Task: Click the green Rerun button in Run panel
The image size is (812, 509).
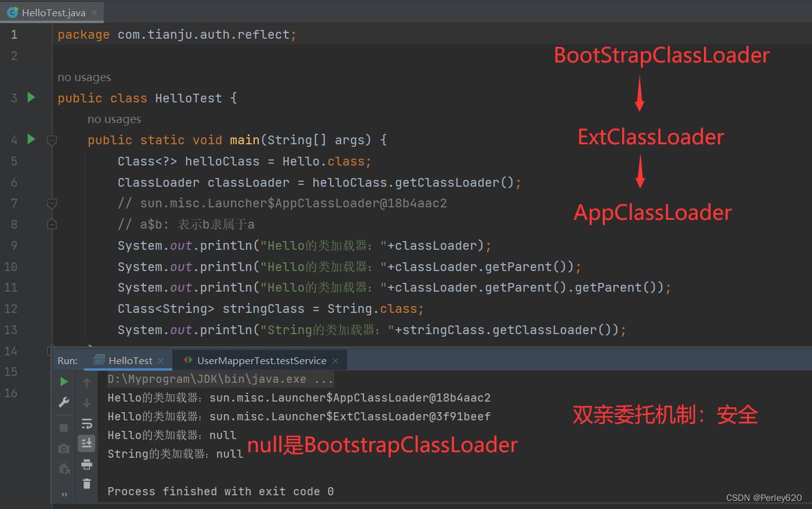Action: click(x=64, y=382)
